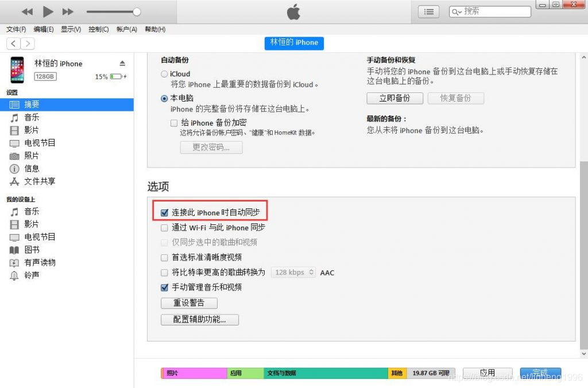This screenshot has height=388, width=588.
Task: Click the fast-forward playback button
Action: click(68, 11)
